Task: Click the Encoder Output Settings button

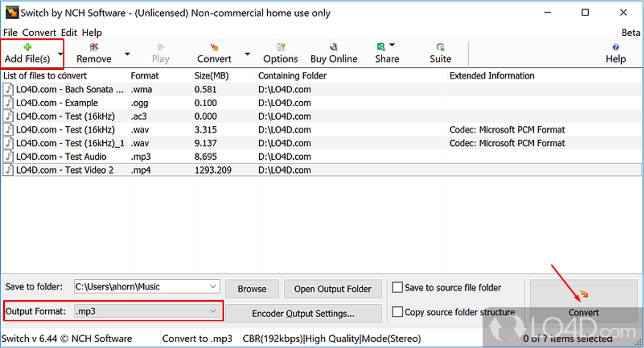Action: [x=303, y=313]
